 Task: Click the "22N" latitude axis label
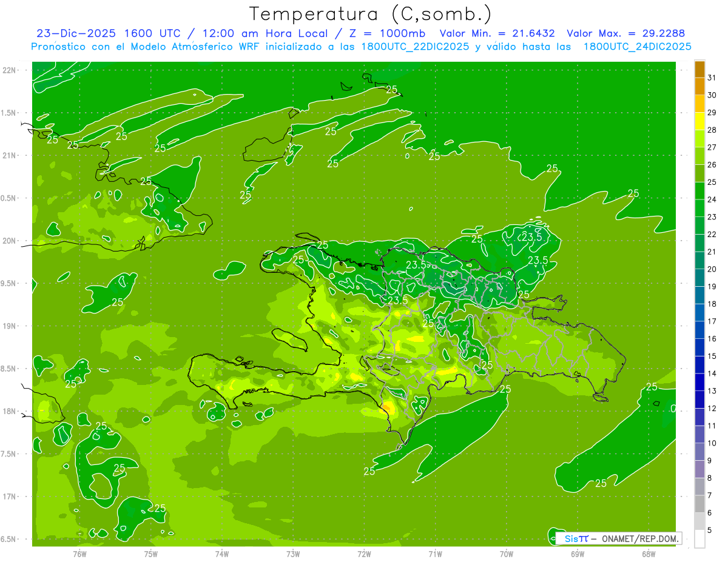click(x=9, y=70)
